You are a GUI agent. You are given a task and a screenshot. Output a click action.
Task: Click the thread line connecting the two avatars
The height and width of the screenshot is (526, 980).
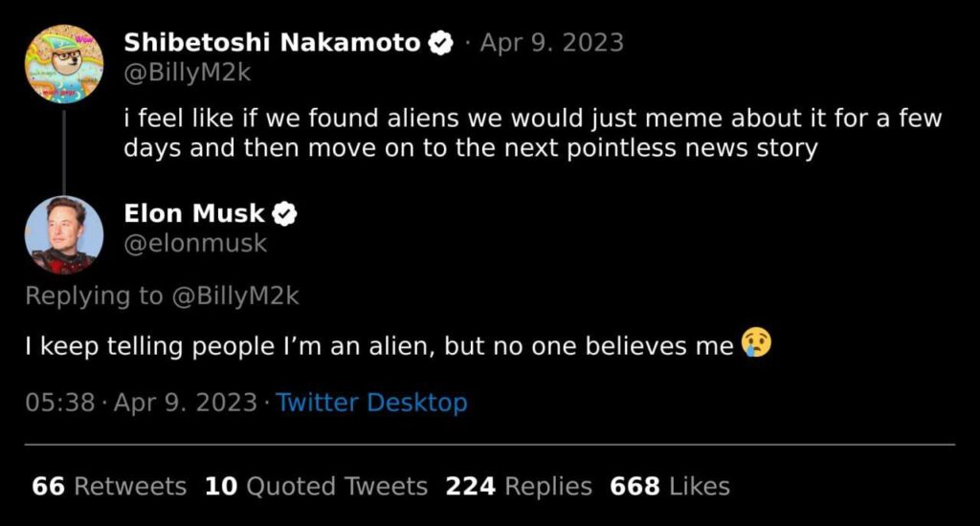(x=63, y=150)
